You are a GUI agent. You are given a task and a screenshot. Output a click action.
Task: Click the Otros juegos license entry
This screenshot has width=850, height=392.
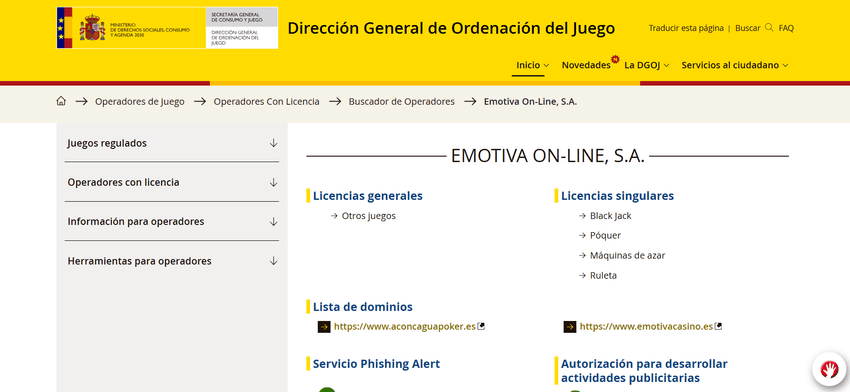click(x=369, y=216)
